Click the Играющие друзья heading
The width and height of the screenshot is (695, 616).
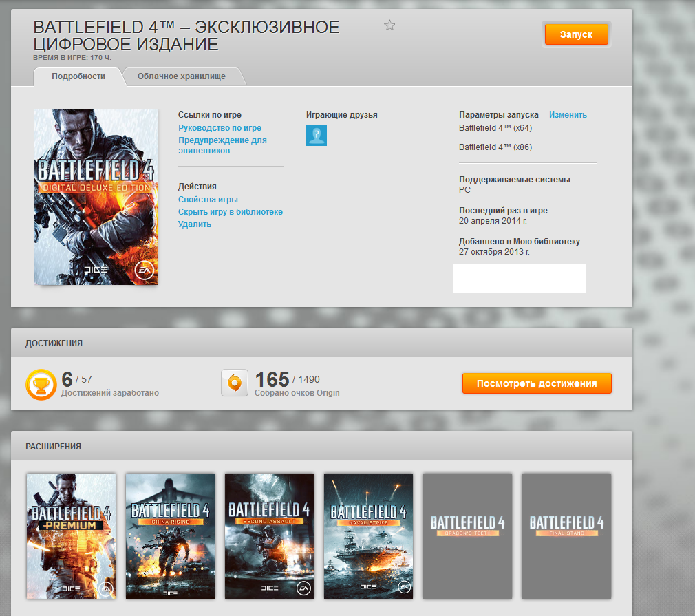click(342, 115)
